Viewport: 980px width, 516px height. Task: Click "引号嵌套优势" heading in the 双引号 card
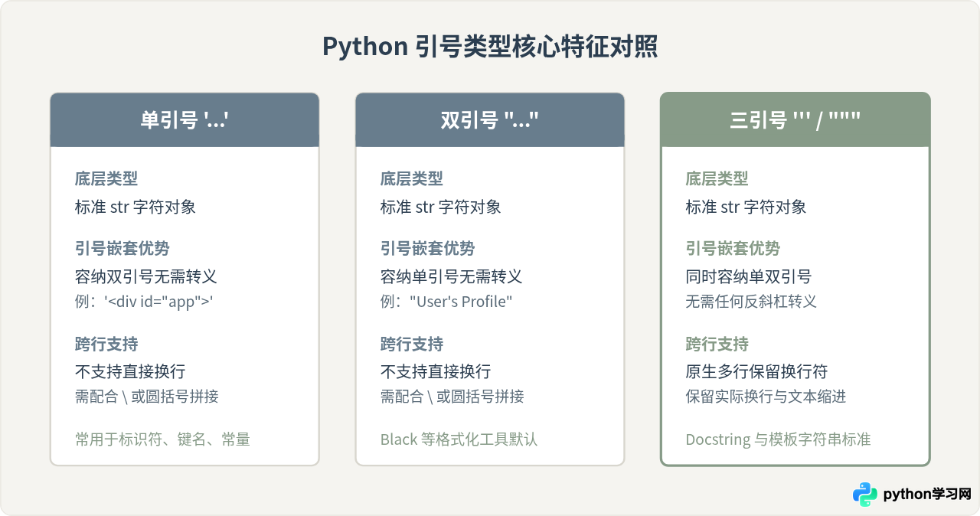pyautogui.click(x=427, y=248)
